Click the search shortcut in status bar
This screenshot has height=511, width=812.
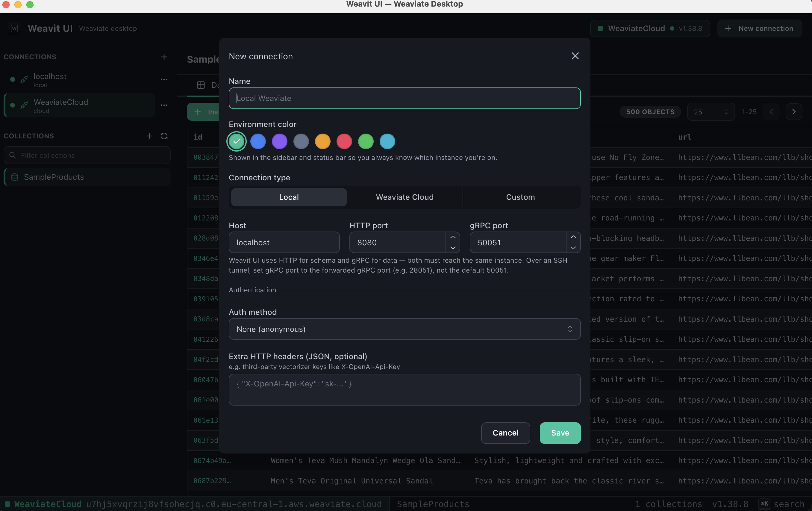[x=782, y=504]
